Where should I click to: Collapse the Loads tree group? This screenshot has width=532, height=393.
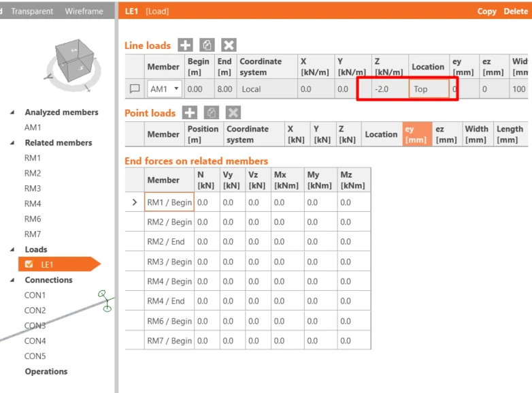pyautogui.click(x=12, y=249)
